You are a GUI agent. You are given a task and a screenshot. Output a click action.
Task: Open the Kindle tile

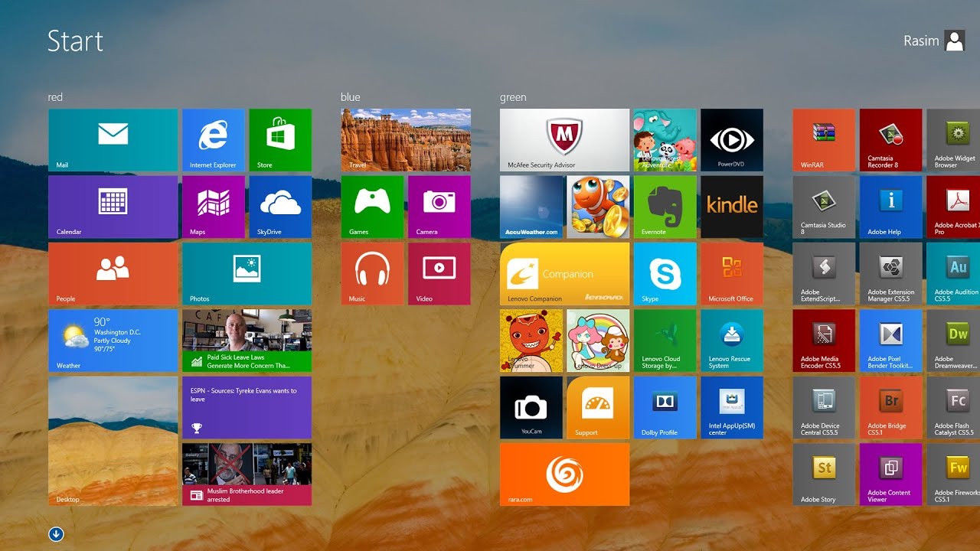pos(732,207)
